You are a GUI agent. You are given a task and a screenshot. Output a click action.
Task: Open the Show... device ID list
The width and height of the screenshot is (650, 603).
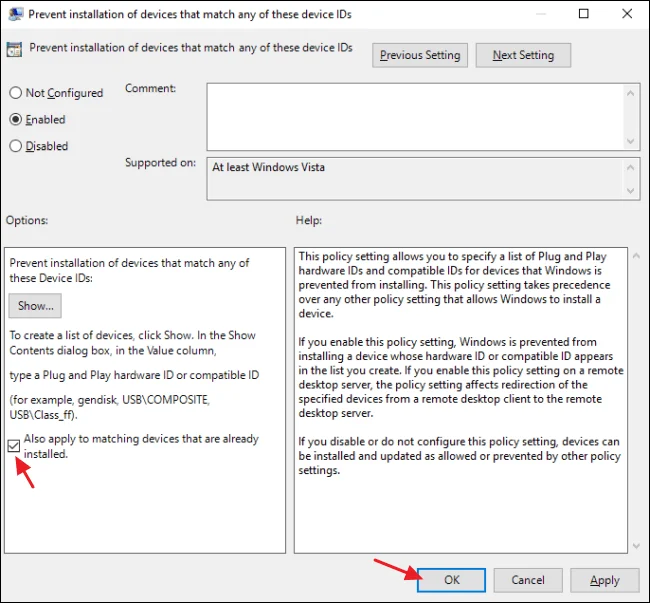point(35,306)
